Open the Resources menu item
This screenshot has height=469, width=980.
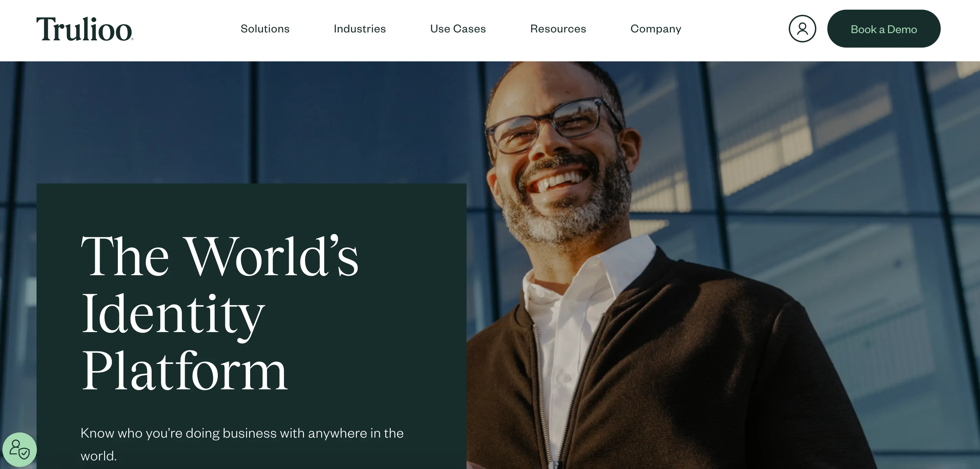tap(558, 29)
